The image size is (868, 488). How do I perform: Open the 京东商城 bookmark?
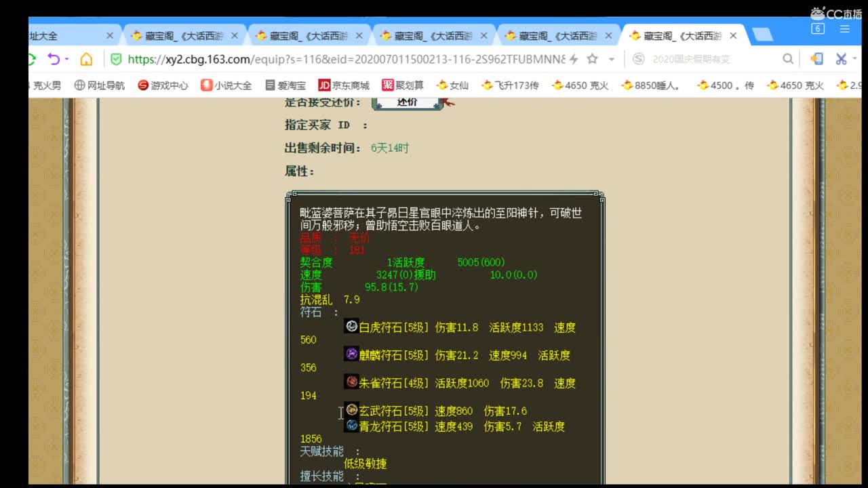tap(344, 85)
